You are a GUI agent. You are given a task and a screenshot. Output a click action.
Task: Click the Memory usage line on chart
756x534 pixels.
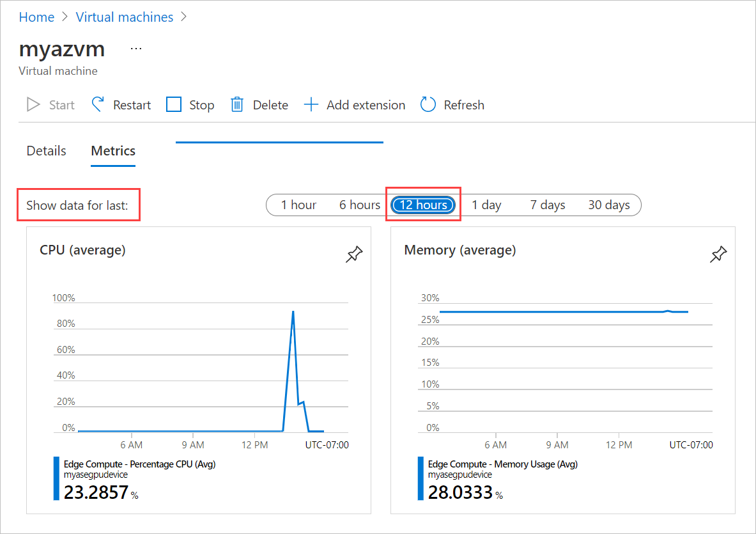pyautogui.click(x=564, y=312)
